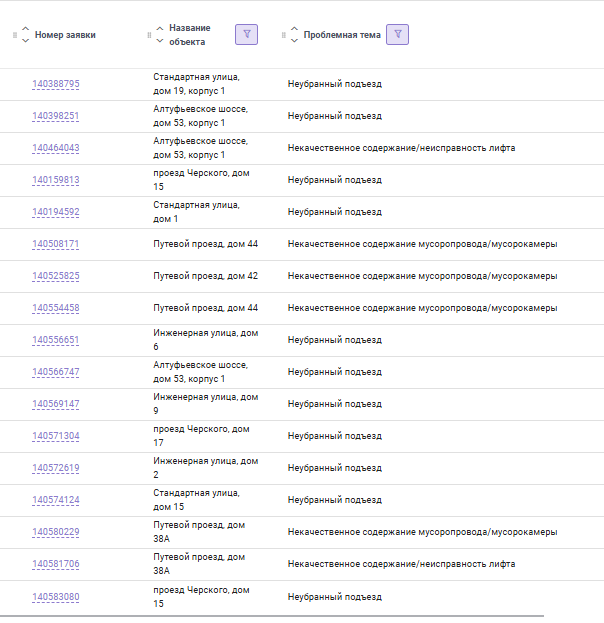Grab the Номер заявки column drag handle
Viewport: 604px width, 623px height.
(x=15, y=35)
